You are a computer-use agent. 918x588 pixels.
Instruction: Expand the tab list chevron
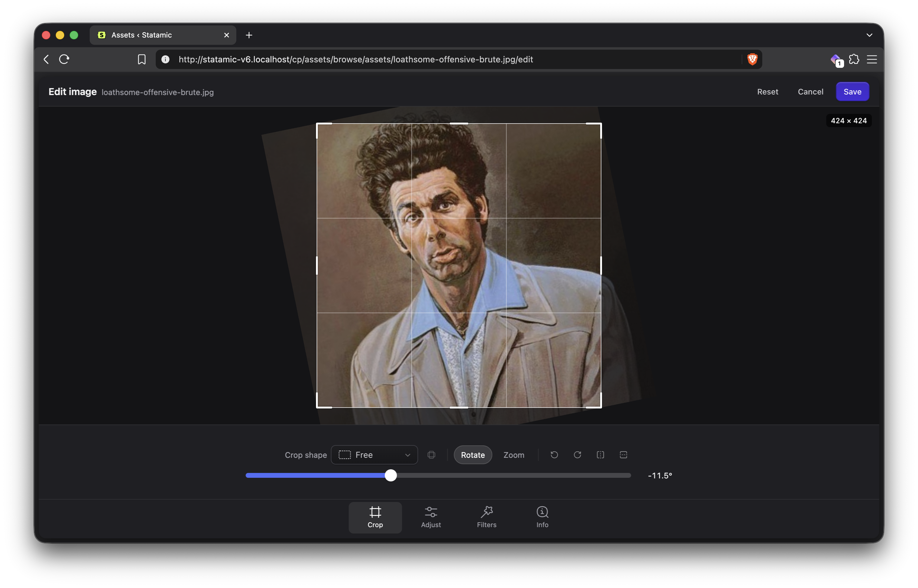[x=869, y=35]
